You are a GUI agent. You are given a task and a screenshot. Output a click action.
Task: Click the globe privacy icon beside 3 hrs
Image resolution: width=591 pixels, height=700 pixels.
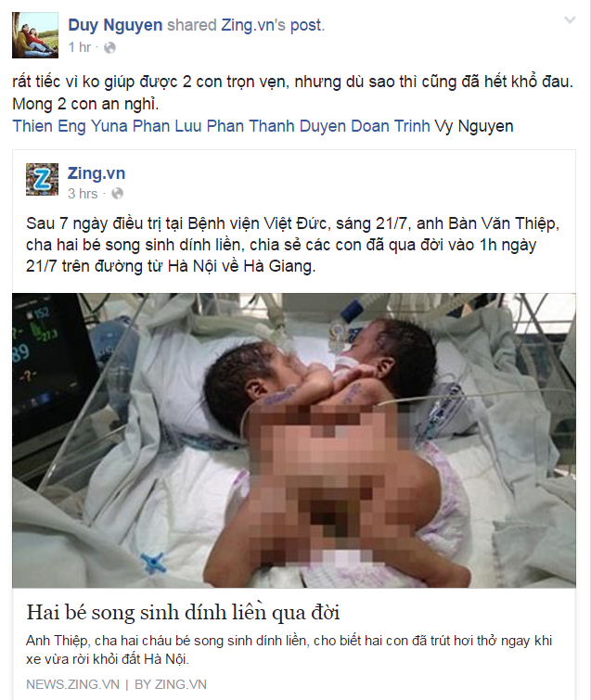click(118, 194)
